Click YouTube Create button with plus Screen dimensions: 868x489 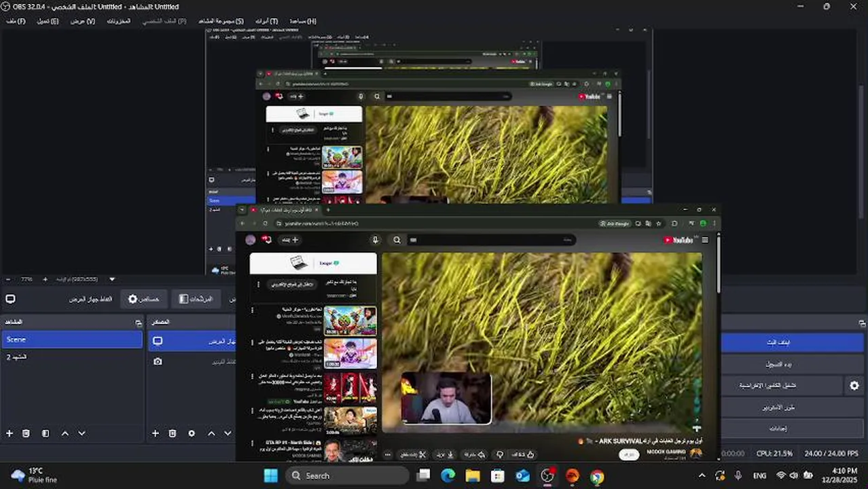(291, 240)
